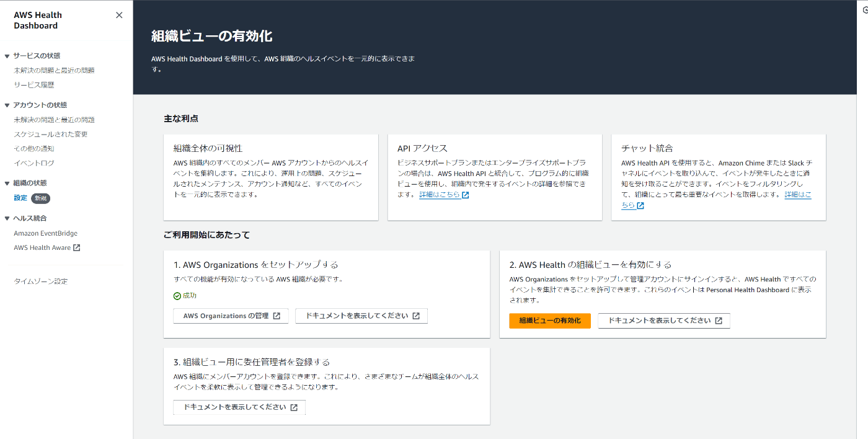This screenshot has width=868, height=439.
Task: Click the orange 組織ビューの有効化 button
Action: [x=550, y=321]
